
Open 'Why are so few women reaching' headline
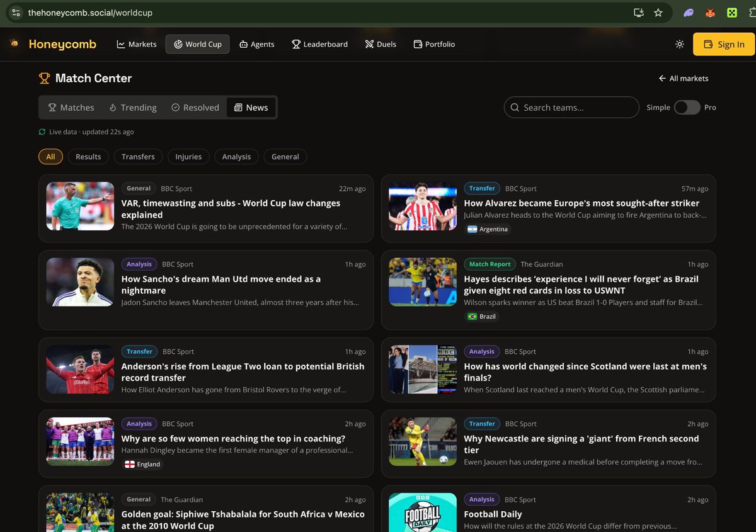tap(233, 439)
